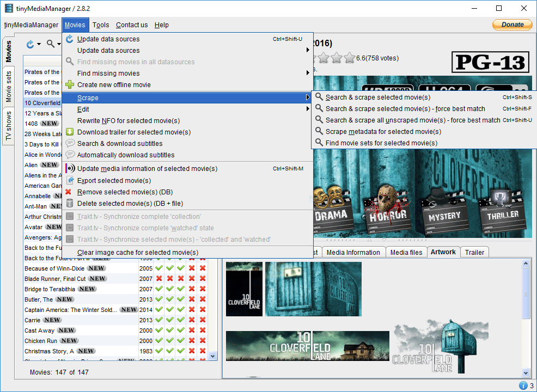Toggle the first red X for Blade Runner
The width and height of the screenshot is (537, 392).
pos(159,279)
